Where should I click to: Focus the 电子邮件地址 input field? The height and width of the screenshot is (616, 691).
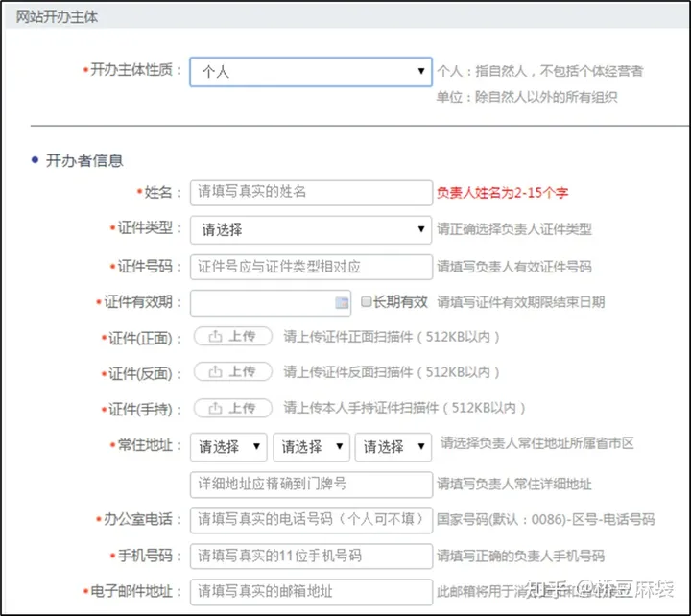click(311, 592)
